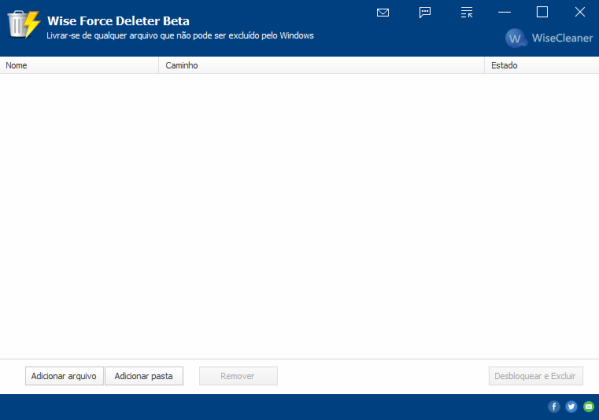Sort list by Nome column header
The width and height of the screenshot is (599, 420).
[x=79, y=65]
